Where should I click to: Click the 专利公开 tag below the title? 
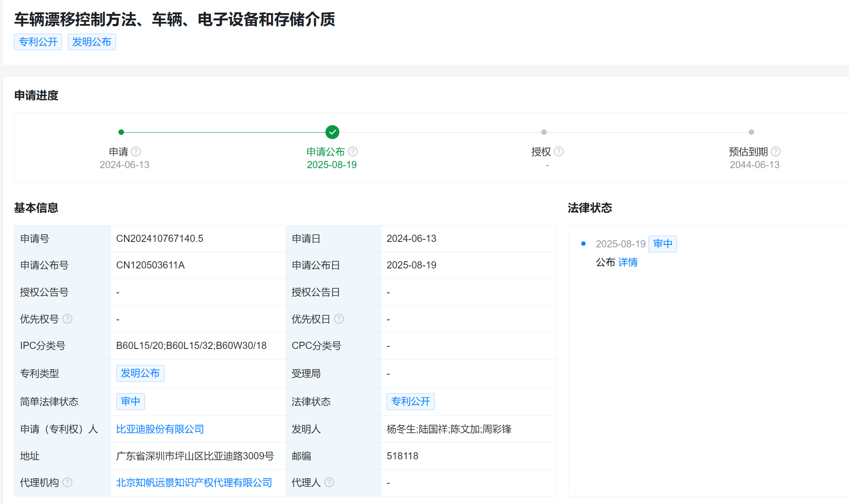[38, 42]
